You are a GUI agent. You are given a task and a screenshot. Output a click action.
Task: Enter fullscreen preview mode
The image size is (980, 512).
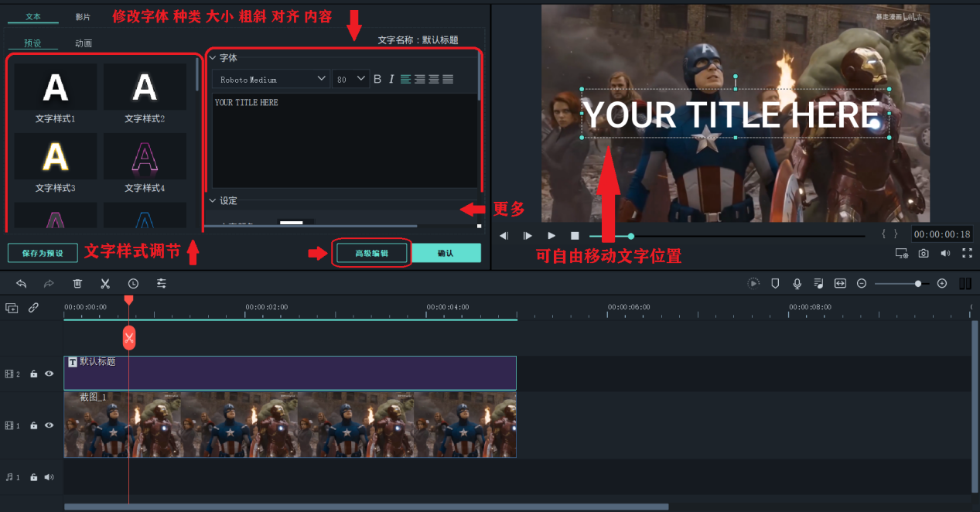click(967, 253)
